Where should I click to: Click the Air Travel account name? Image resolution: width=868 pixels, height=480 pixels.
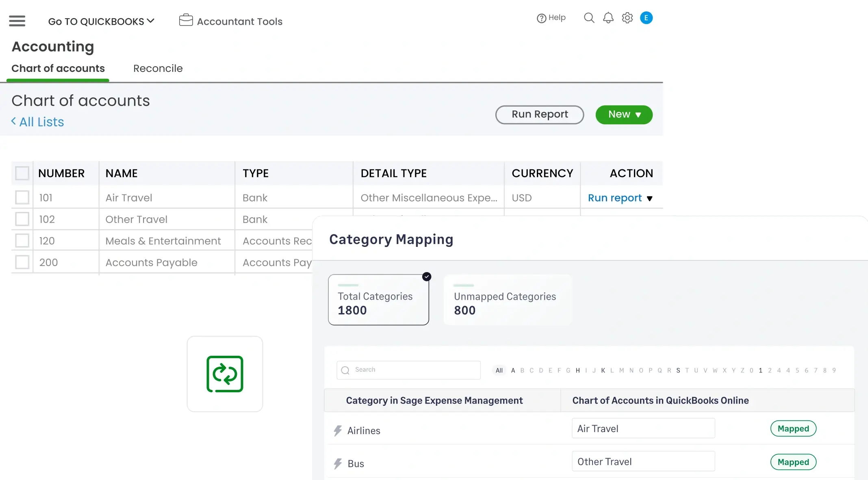[129, 198]
